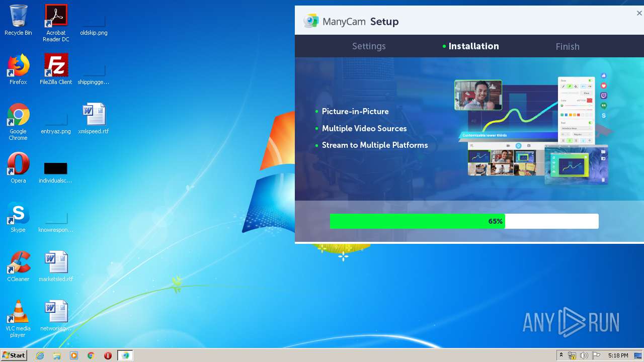
Task: Launch FileZilla Client shortcut
Action: (56, 70)
